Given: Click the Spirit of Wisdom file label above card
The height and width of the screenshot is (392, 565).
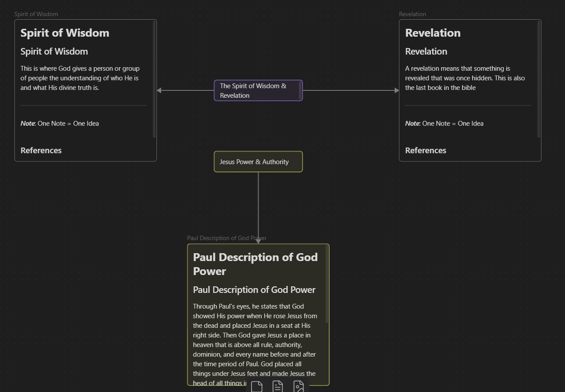Looking at the screenshot, I should pos(36,14).
